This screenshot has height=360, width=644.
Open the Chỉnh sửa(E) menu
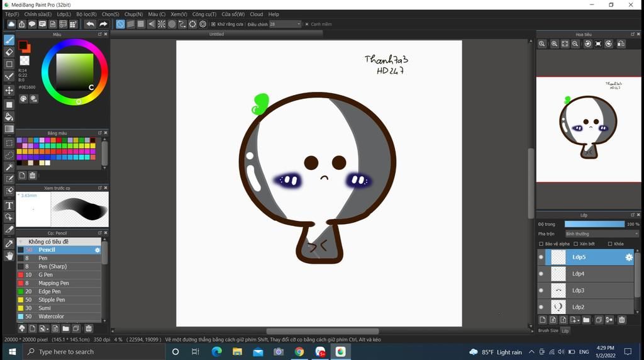coord(38,14)
